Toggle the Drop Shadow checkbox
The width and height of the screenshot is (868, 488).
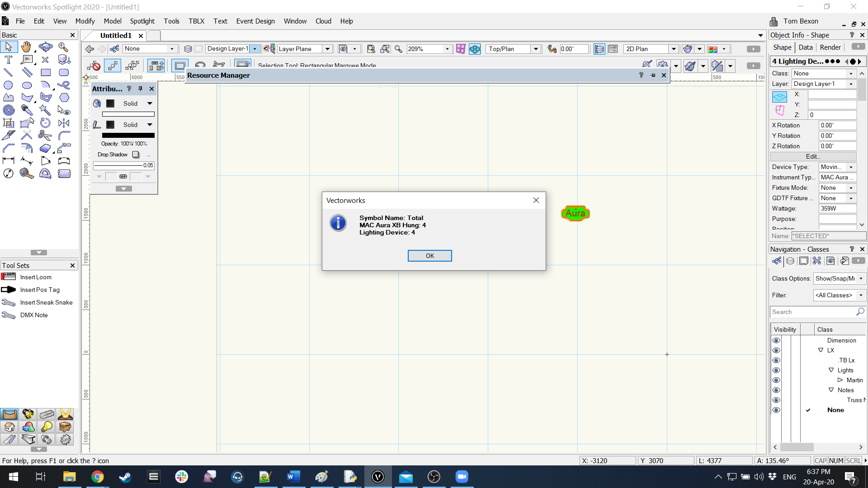point(136,155)
